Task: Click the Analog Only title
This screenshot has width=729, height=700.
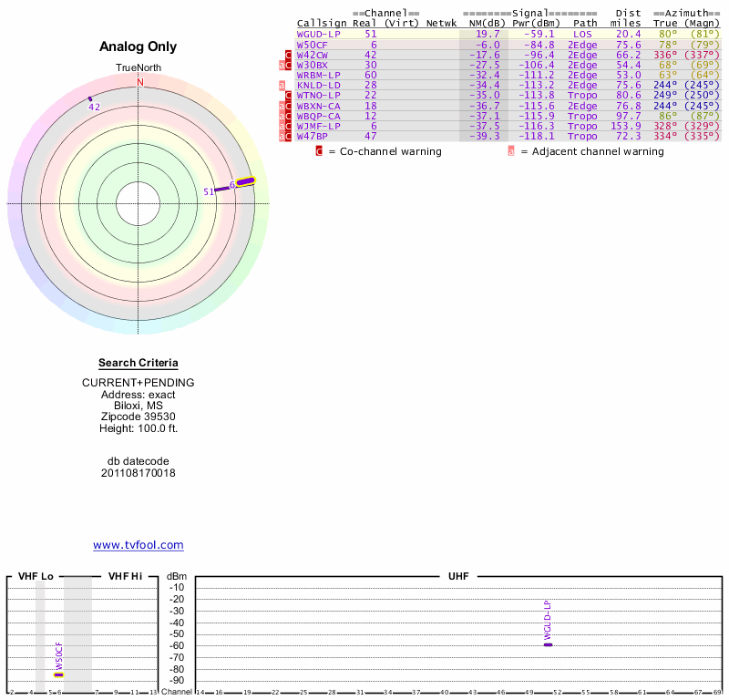Action: coord(139,47)
